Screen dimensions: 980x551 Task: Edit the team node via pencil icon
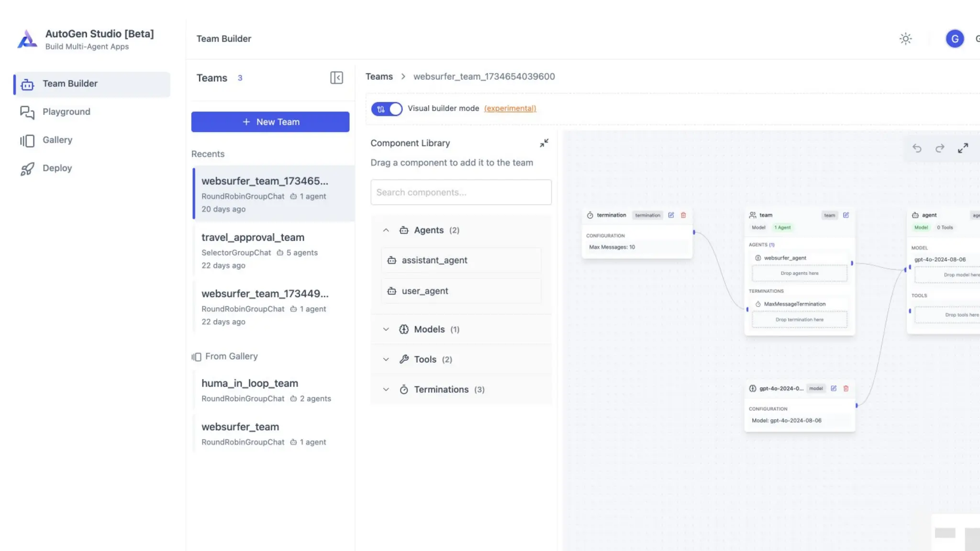(x=846, y=215)
